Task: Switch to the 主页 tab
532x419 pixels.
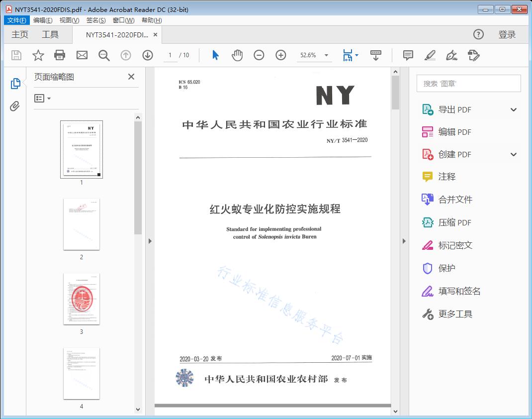Action: click(20, 34)
